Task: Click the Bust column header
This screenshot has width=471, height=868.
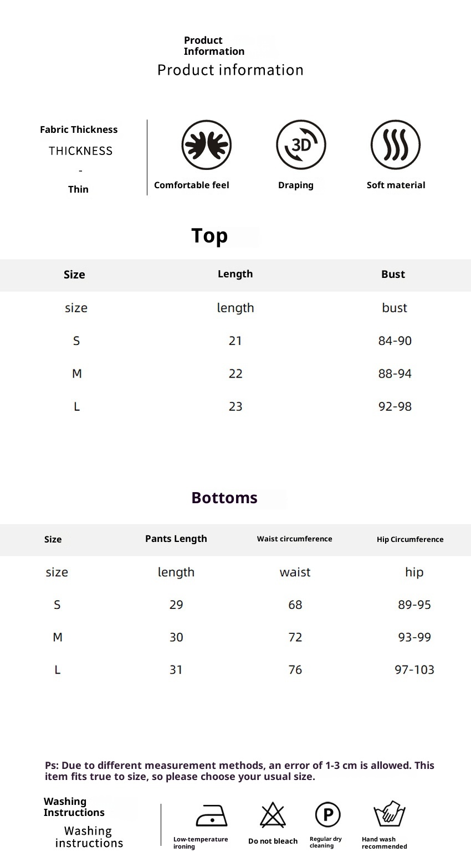Action: pos(393,275)
